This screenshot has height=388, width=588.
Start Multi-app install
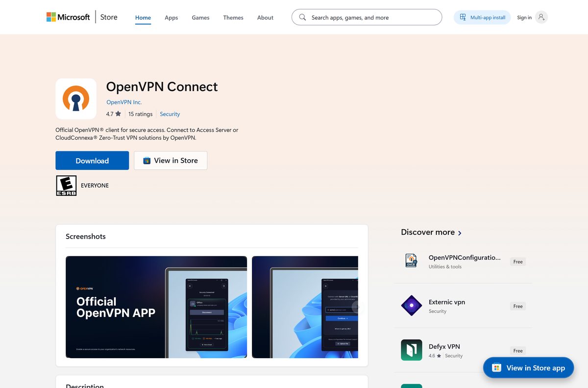482,17
